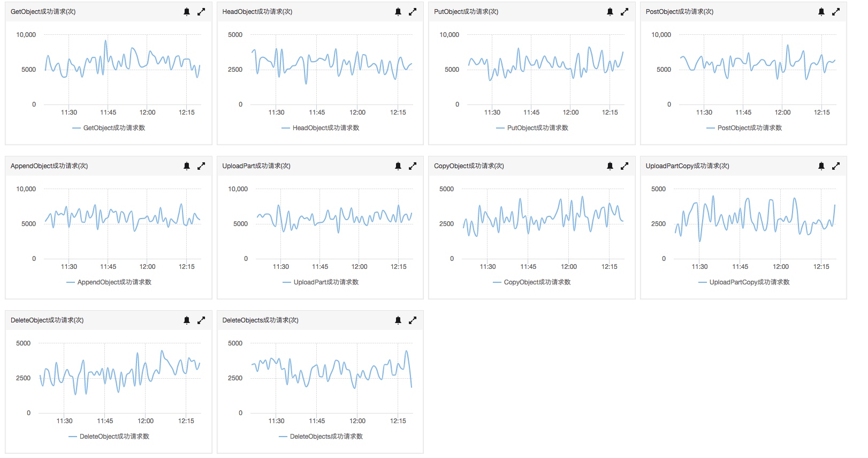Expand the PutObject success requests chart

coord(625,12)
